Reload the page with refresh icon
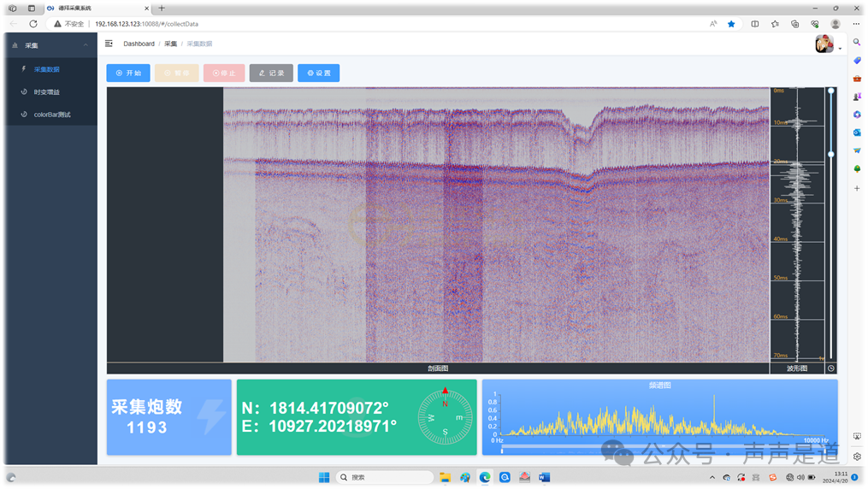The height and width of the screenshot is (489, 868). click(x=33, y=24)
